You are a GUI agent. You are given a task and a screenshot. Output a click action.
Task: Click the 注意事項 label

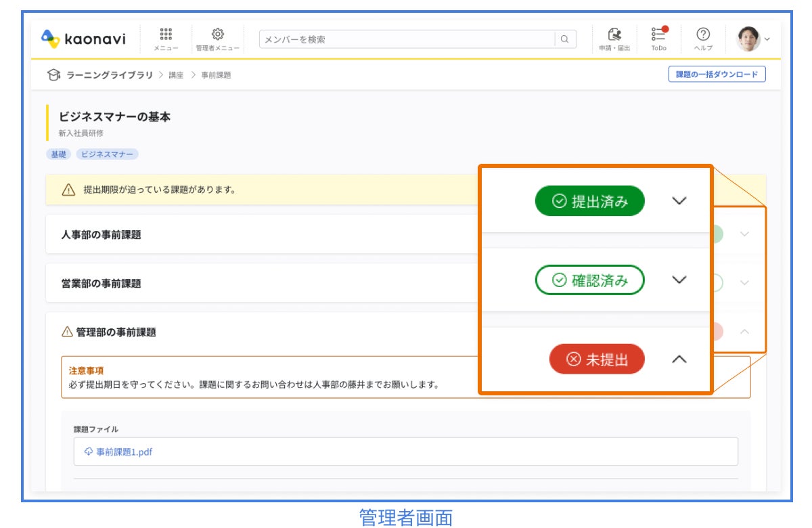pyautogui.click(x=85, y=371)
